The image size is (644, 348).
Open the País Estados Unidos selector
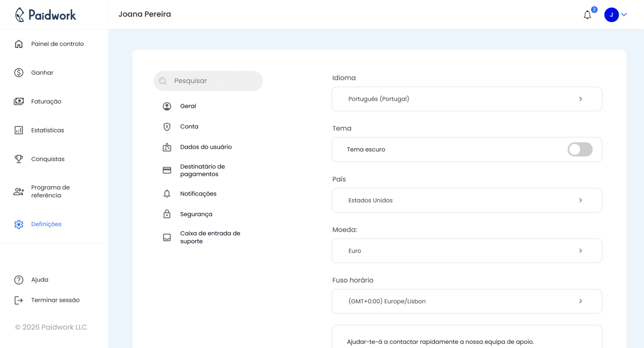(467, 200)
